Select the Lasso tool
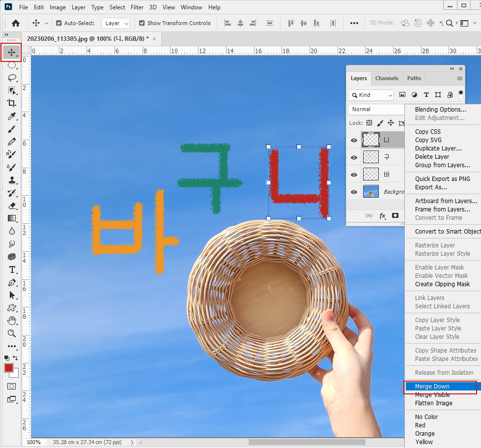Image resolution: width=481 pixels, height=448 pixels. tap(12, 78)
